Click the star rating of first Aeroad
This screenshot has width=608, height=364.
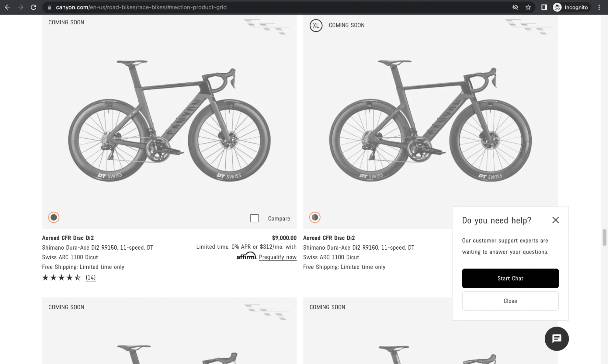61,277
